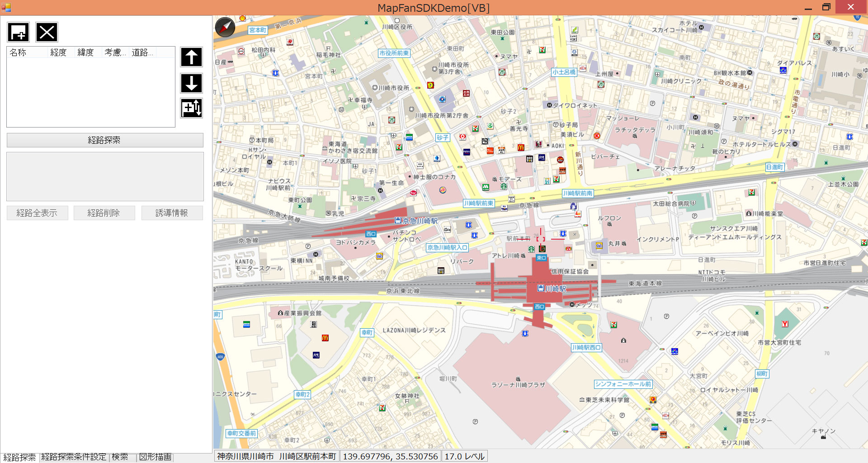Minimize the MapFanSDKDemo window
This screenshot has height=463, width=868.
click(808, 7)
